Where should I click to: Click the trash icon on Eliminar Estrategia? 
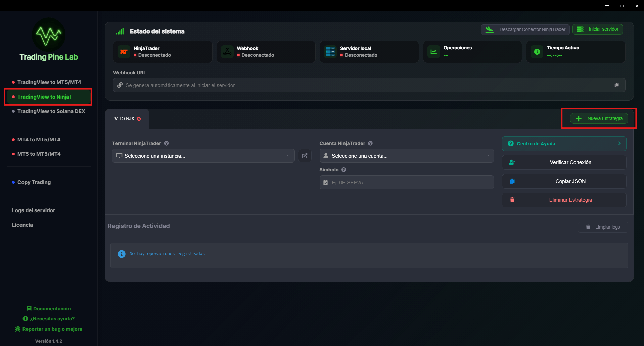(x=512, y=200)
